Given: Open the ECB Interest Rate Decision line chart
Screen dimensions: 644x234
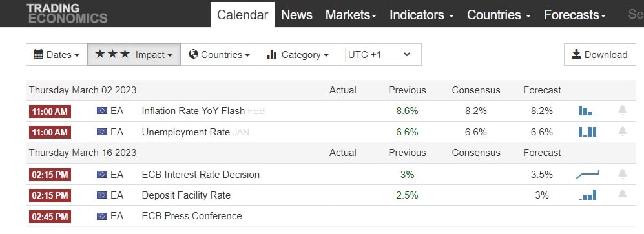Looking at the screenshot, I should click(x=588, y=174).
